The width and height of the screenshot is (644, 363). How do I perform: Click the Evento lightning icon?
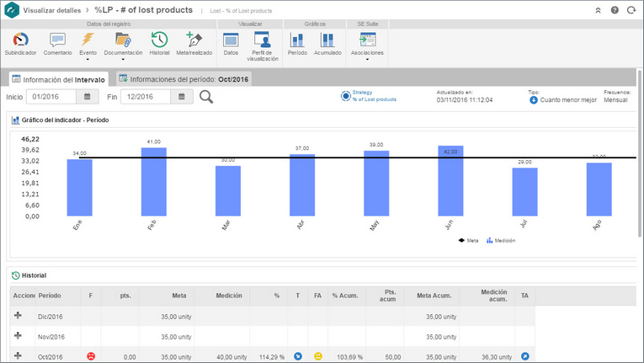[x=88, y=40]
